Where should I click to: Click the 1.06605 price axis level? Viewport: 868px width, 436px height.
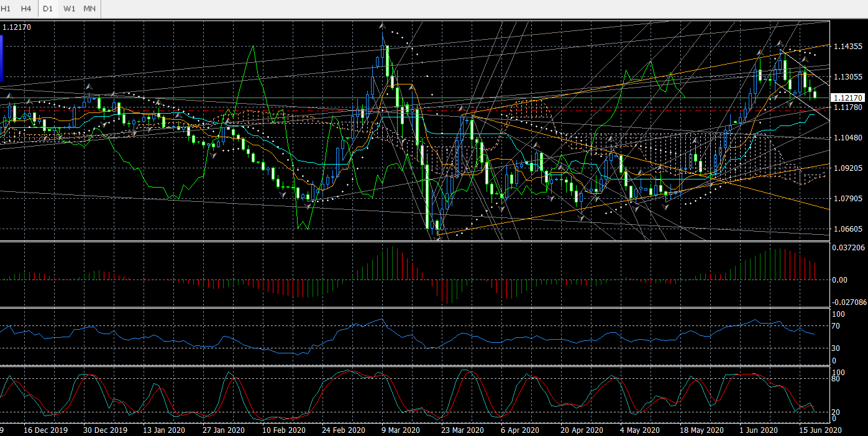(848, 229)
